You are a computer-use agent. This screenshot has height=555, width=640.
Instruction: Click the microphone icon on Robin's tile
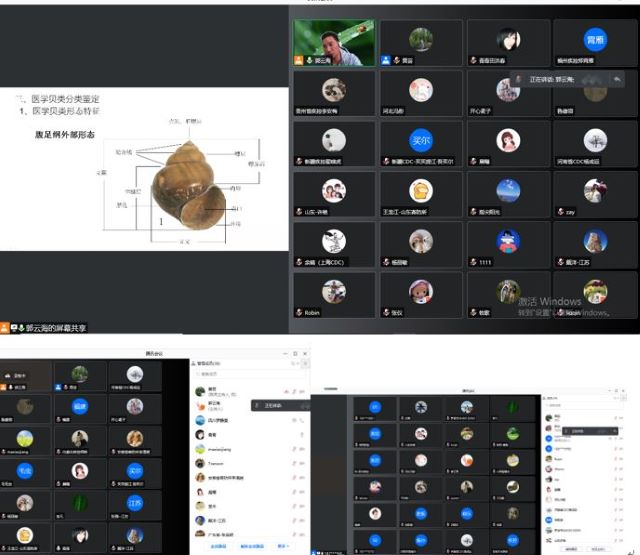point(298,312)
